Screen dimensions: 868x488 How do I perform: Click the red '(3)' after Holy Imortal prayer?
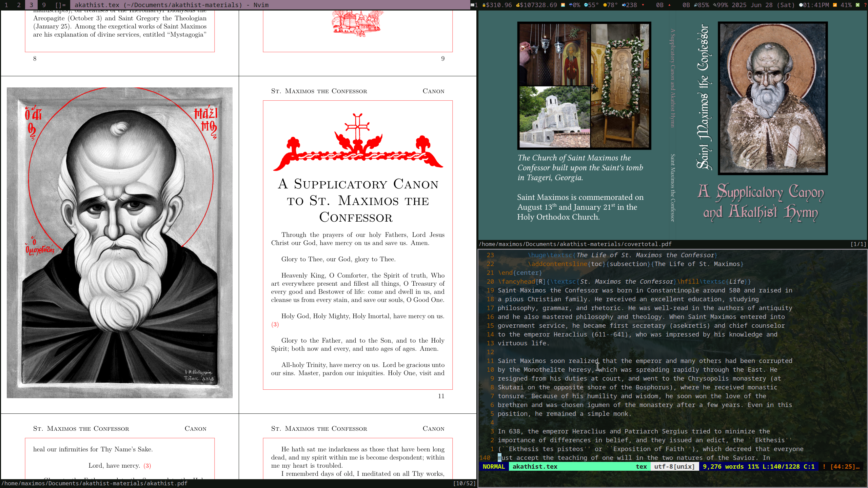[275, 324]
